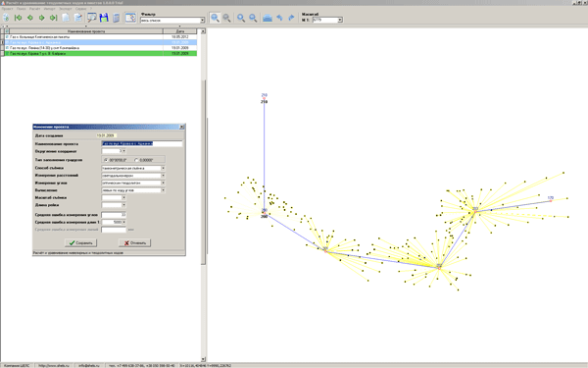588x368 pixels.
Task: Expand the Способ съёмки dropdown
Action: pos(163,168)
